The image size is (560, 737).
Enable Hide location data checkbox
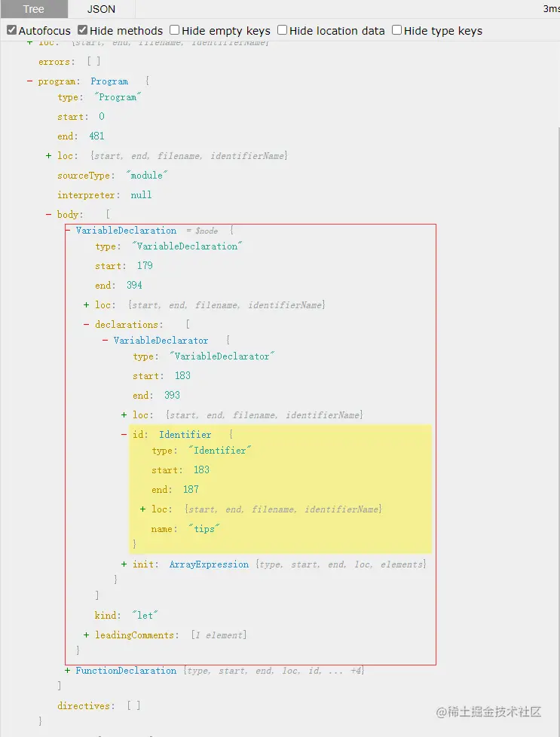[x=282, y=30]
